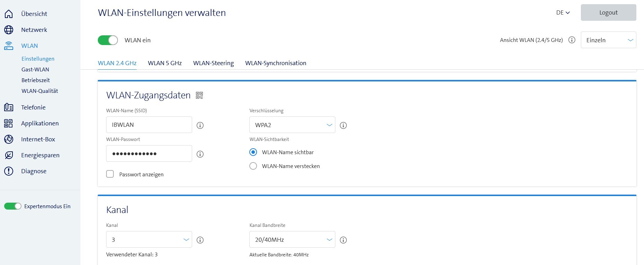Image resolution: width=644 pixels, height=265 pixels.
Task: Click the info icon next to Verschlüsselung dropdown
Action: pyautogui.click(x=343, y=125)
